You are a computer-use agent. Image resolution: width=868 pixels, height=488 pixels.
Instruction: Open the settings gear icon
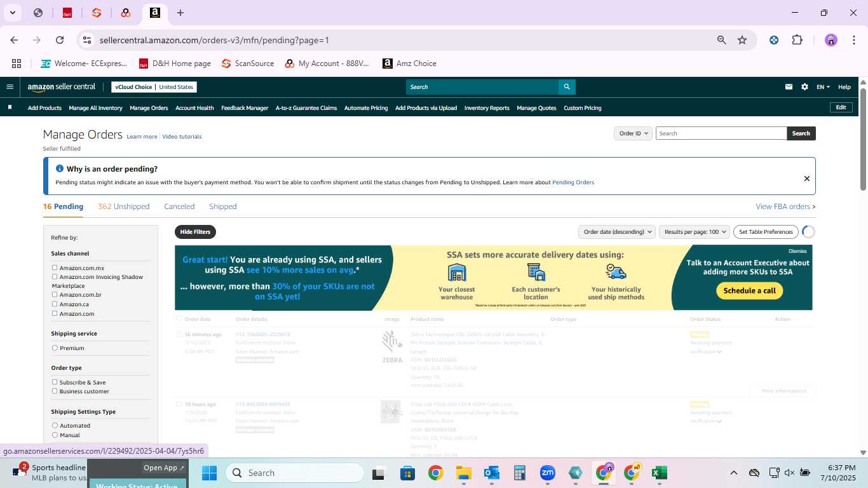tap(804, 87)
